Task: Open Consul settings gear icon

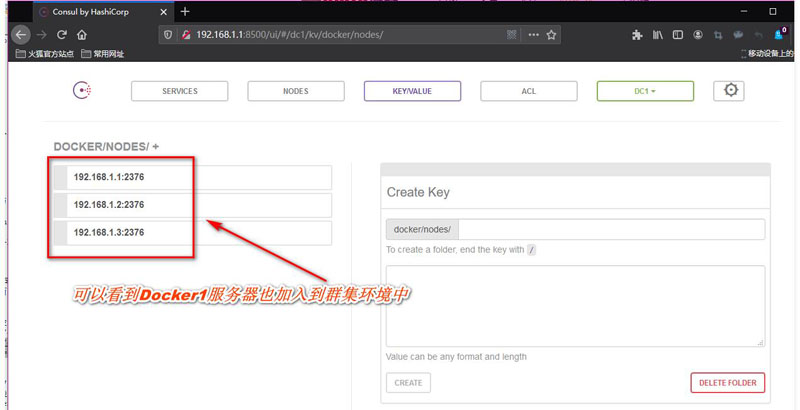Action: [x=729, y=91]
